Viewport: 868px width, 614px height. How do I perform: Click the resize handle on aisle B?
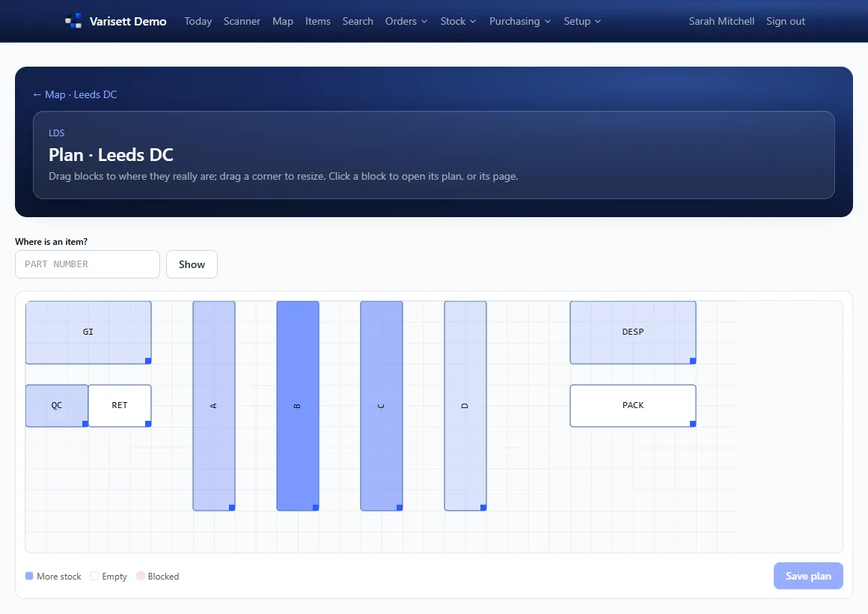[x=316, y=508]
